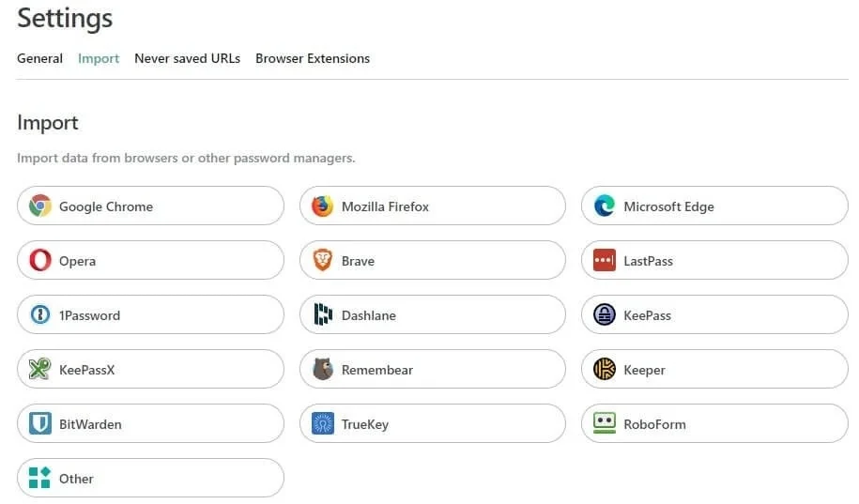Screen dimensions: 859x504
Task: Click the TrueKey blue icon
Action: pos(323,423)
